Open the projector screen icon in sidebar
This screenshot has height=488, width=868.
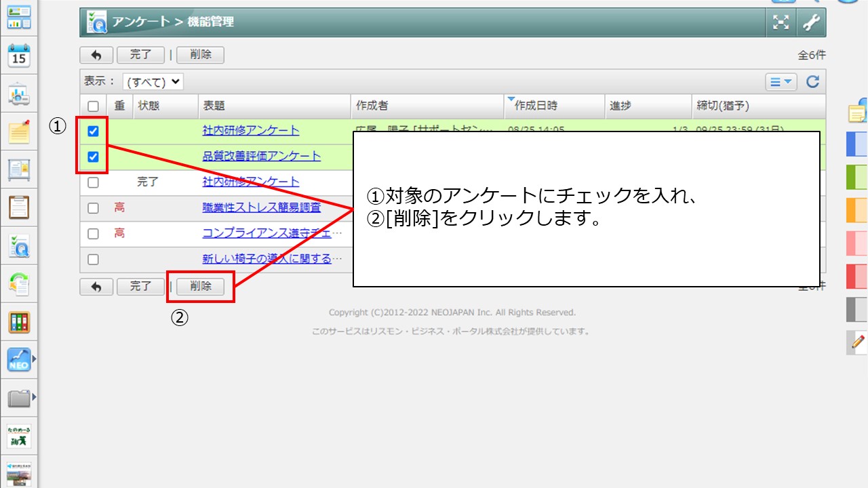19,95
